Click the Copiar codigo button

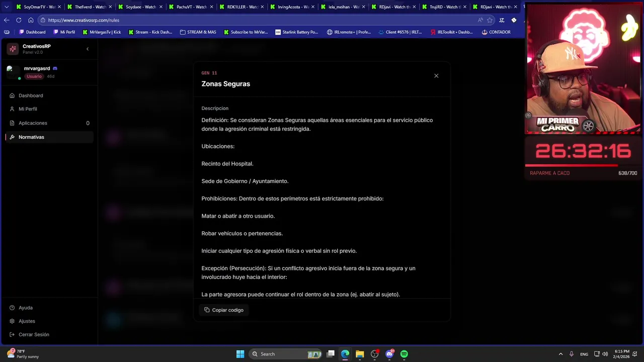(x=224, y=310)
